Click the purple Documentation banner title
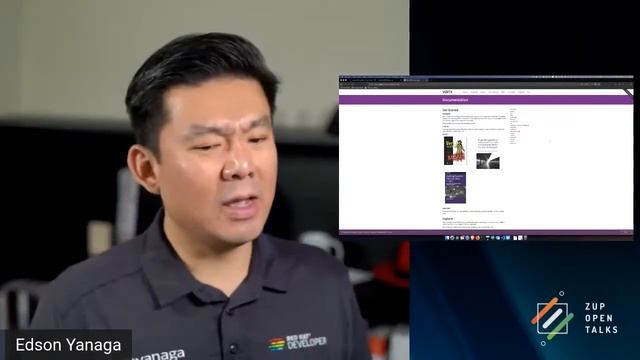Image resolution: width=640 pixels, height=360 pixels. (455, 100)
